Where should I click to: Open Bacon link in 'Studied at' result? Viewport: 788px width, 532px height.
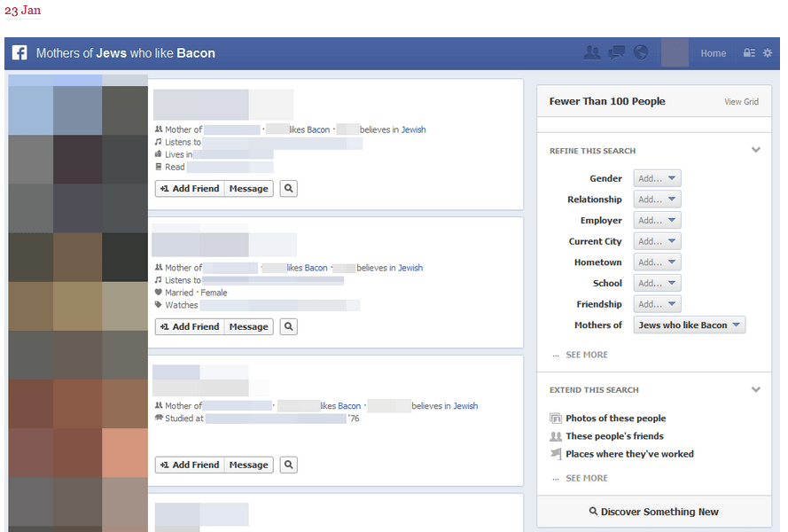pos(349,406)
